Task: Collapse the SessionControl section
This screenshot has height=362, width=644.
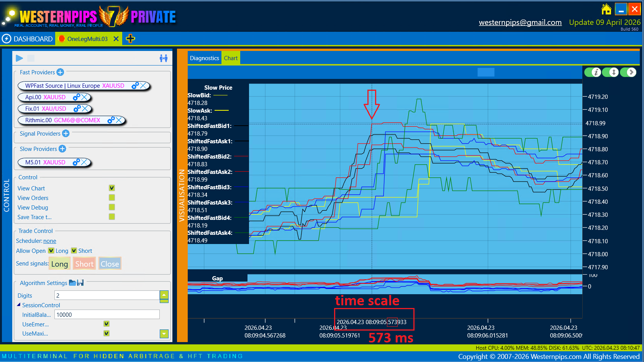Action: pos(18,305)
